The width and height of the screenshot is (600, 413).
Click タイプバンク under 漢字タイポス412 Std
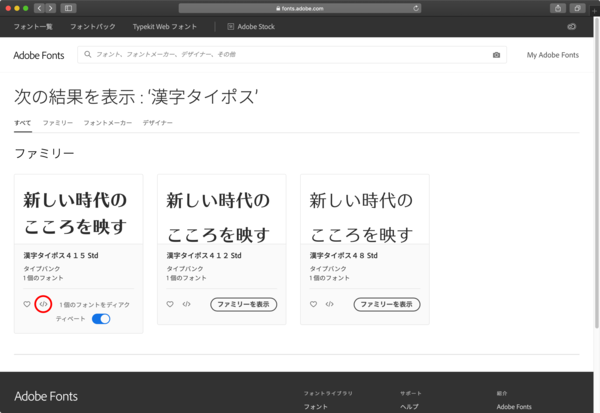(x=185, y=269)
